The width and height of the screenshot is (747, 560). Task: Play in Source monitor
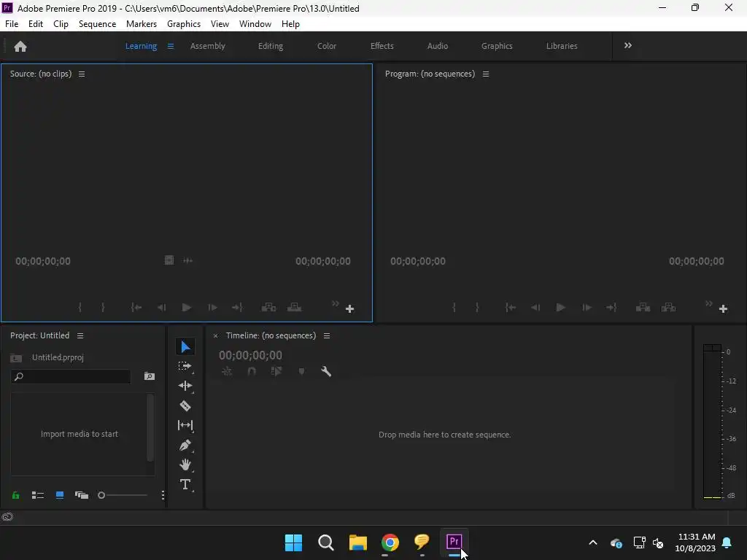pos(187,308)
